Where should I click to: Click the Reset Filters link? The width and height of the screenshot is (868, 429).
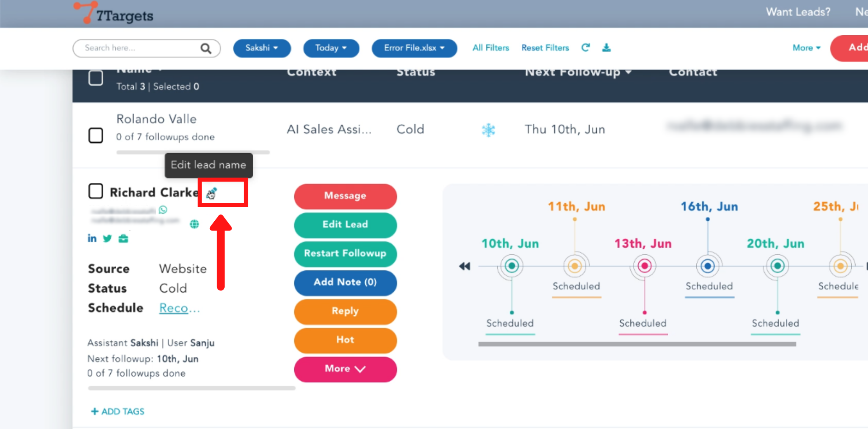pos(545,48)
